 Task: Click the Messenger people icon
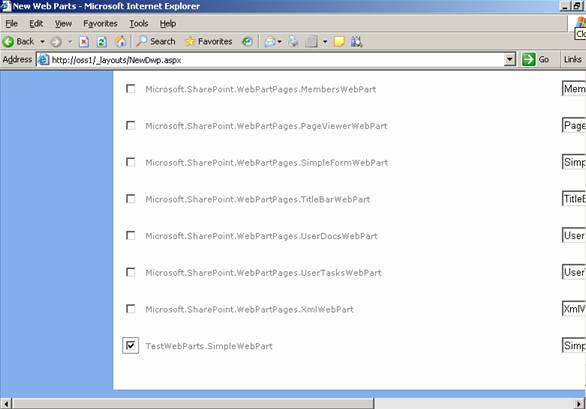pyautogui.click(x=356, y=41)
